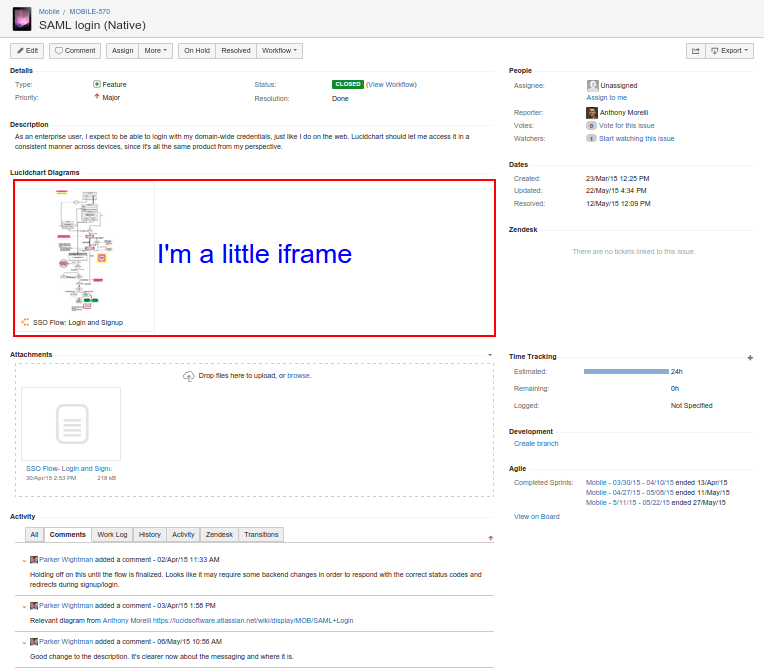Open the Workflow dropdown
Screen dimensions: 764x670
(x=279, y=51)
